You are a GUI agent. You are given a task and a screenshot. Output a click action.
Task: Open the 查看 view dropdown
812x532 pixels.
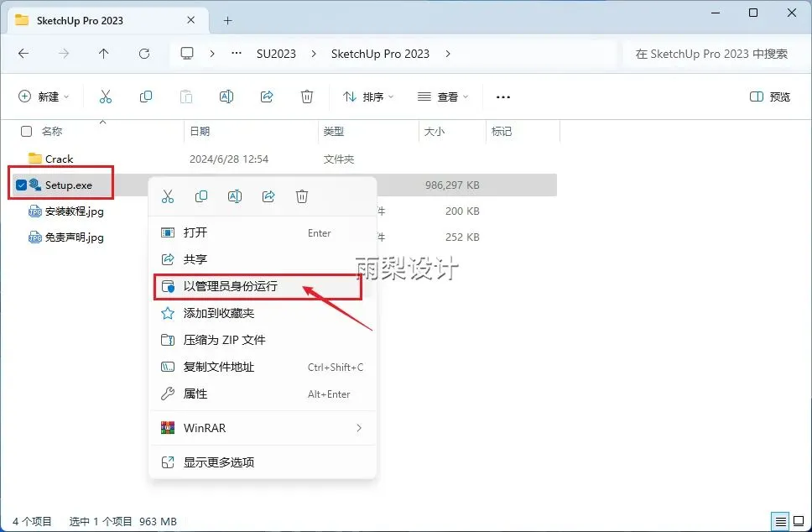tap(443, 96)
